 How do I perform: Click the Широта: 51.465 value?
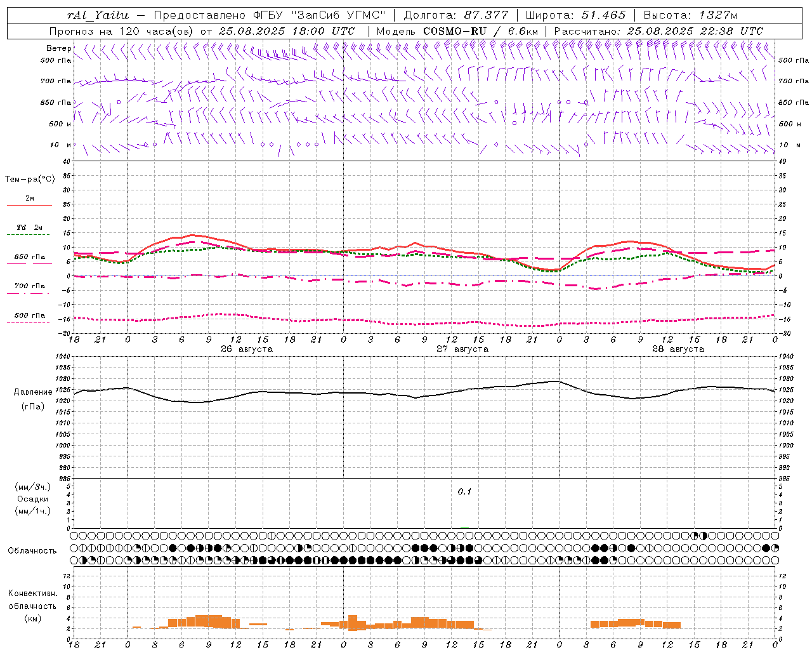[x=576, y=15]
